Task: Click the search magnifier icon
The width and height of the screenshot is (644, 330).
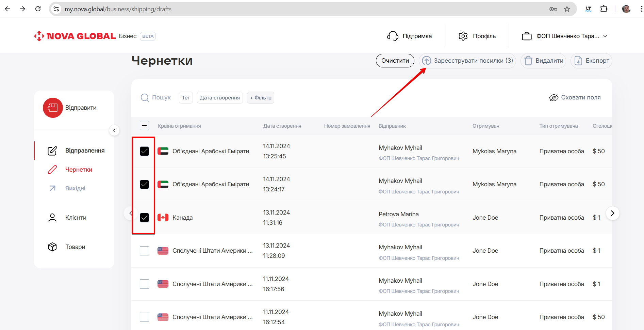Action: (x=145, y=98)
